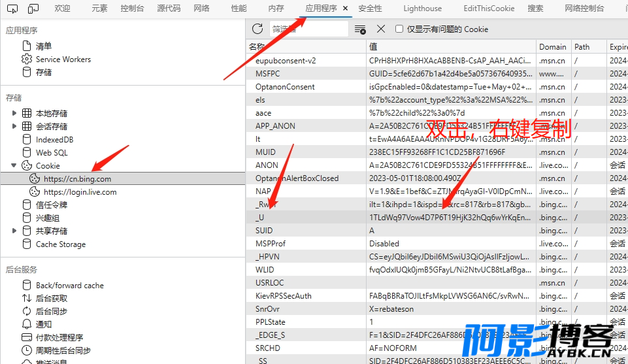Click the cookie icon beside https://login.live.com

[x=35, y=192]
